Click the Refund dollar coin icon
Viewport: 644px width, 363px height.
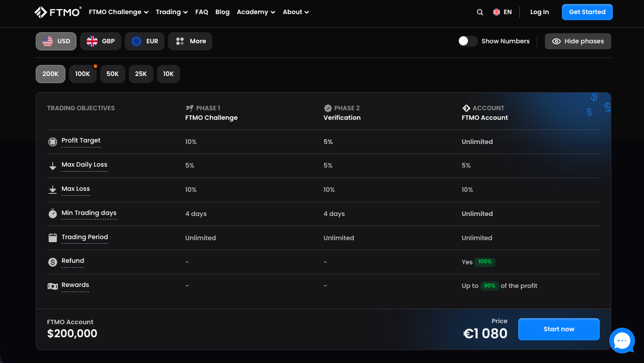click(x=53, y=262)
